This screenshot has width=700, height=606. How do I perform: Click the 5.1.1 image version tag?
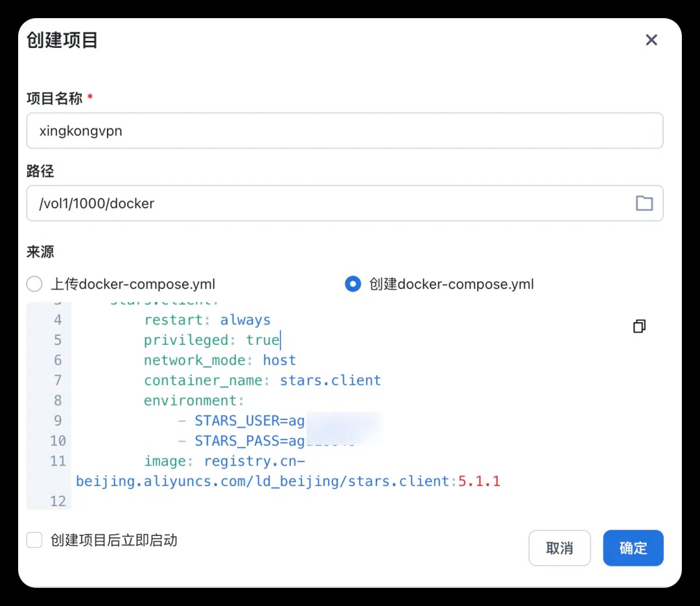(x=479, y=481)
